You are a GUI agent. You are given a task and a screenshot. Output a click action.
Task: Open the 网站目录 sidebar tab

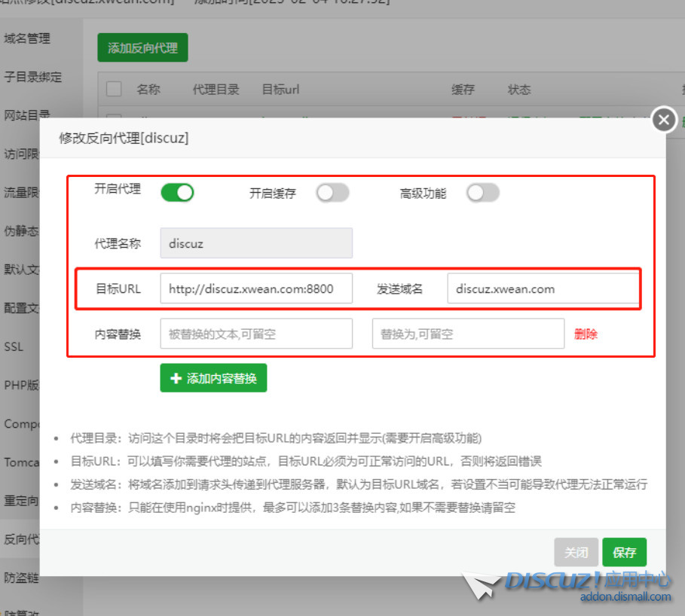click(x=26, y=115)
